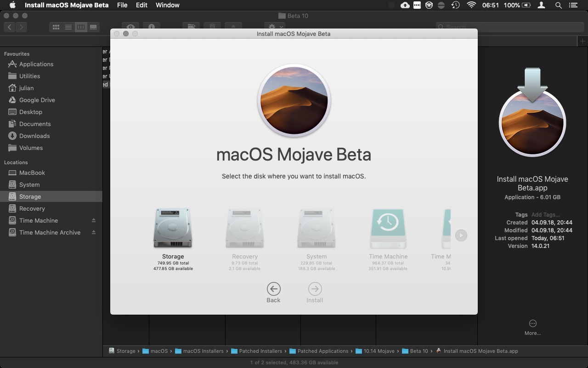Click the Get Info toolbar button
This screenshot has width=588, height=368.
pos(152,27)
